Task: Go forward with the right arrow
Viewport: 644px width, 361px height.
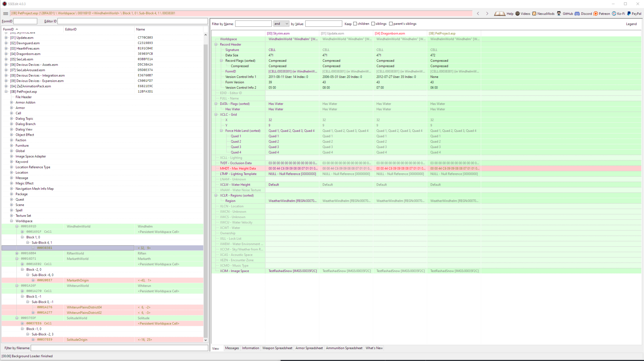Action: [x=487, y=13]
